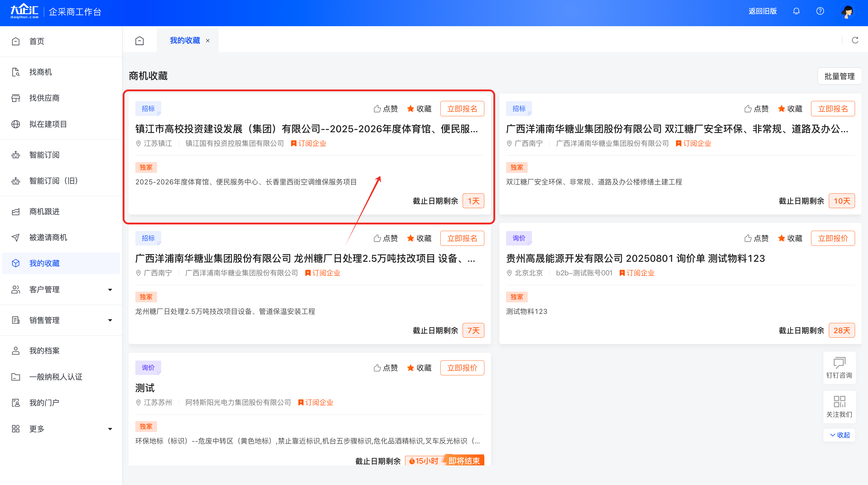Open 智能订阅（旧）sidebar item

[61, 181]
